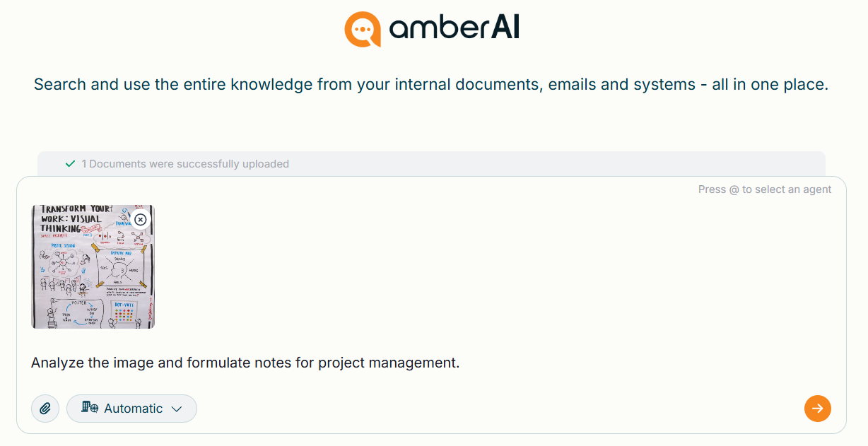868x446 pixels.
Task: Click the orange amberAI chat bubble logo
Action: pos(362,29)
